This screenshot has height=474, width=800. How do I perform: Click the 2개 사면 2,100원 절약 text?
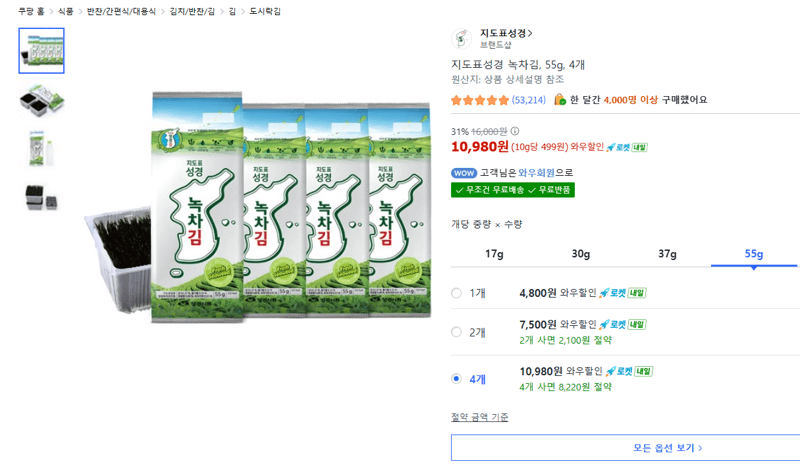coord(565,340)
